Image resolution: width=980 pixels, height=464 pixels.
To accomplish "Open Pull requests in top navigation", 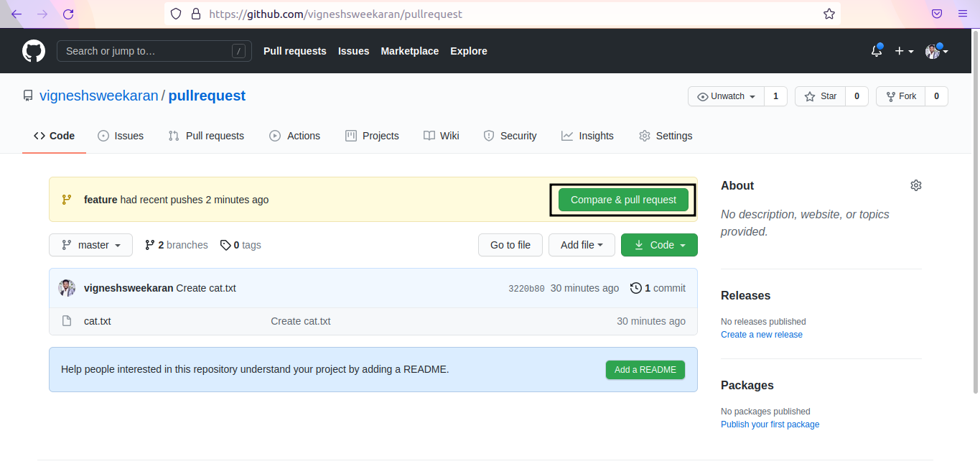I will pos(295,51).
